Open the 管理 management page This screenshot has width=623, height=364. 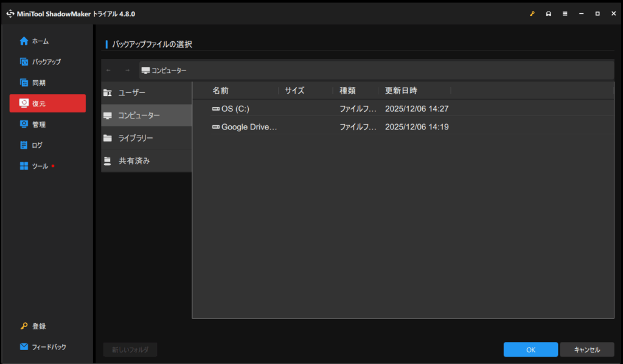pos(38,125)
